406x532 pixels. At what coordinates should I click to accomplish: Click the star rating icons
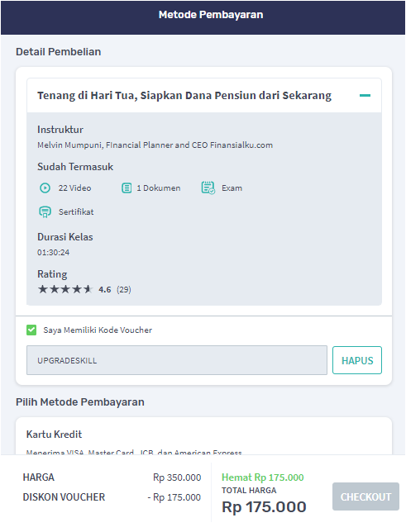tap(64, 289)
